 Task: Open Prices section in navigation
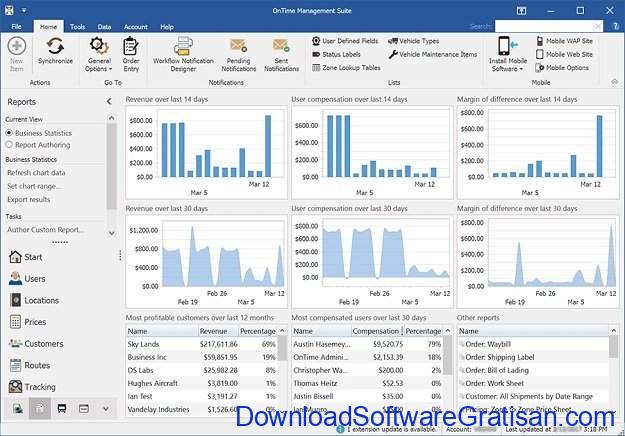pos(28,322)
